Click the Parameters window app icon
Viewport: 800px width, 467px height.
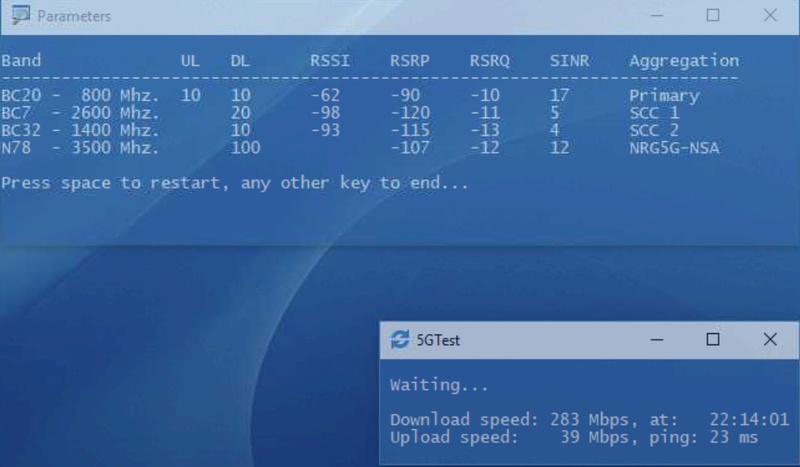point(20,15)
